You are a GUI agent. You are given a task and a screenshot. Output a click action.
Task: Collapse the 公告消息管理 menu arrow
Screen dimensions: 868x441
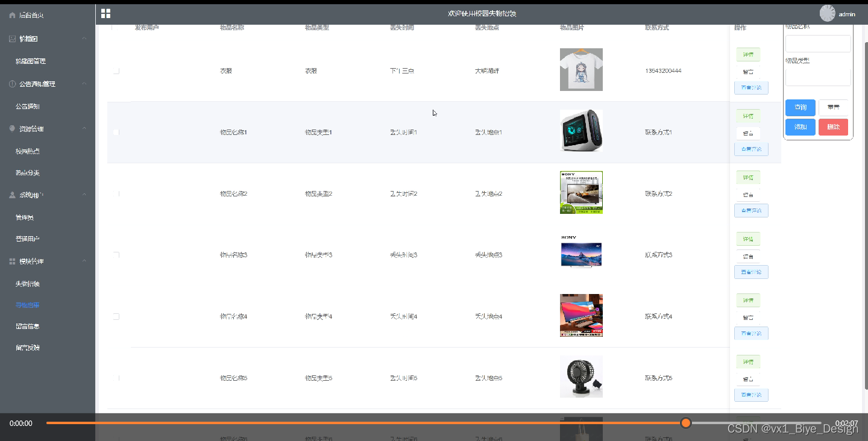tap(84, 84)
